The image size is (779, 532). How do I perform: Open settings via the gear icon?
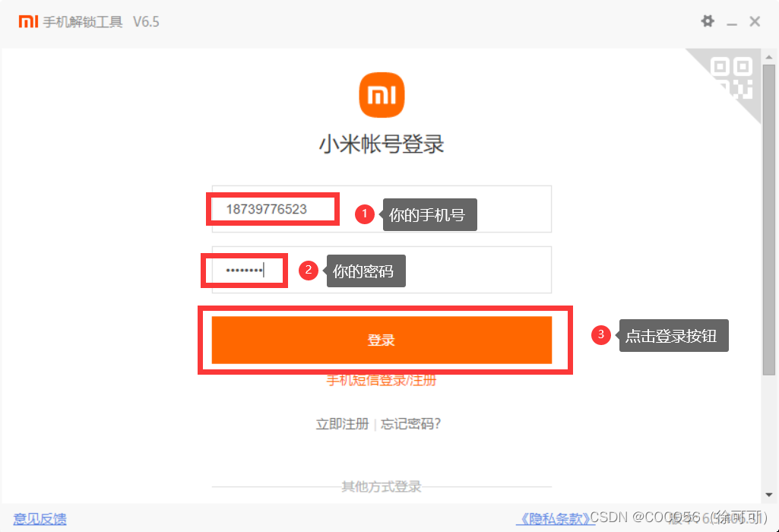[708, 21]
